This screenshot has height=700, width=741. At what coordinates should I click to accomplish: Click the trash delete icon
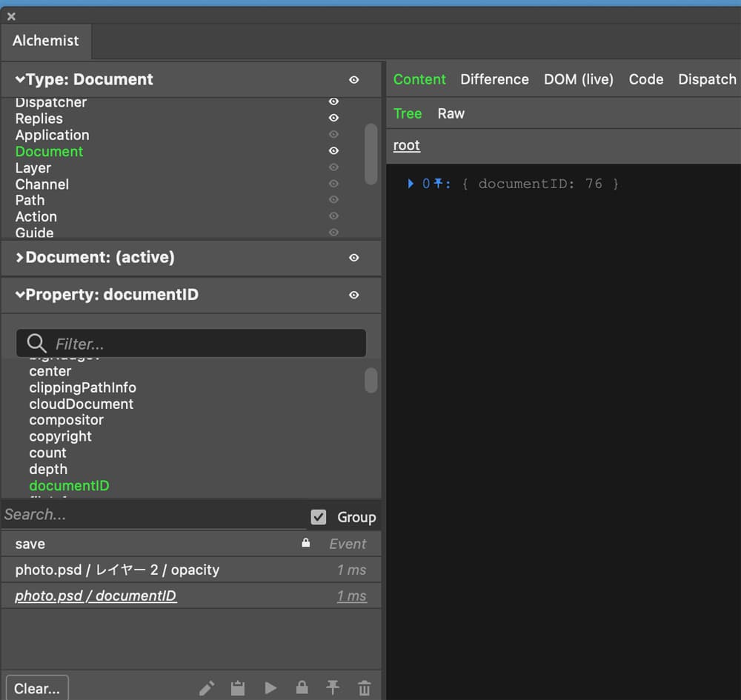tap(364, 688)
